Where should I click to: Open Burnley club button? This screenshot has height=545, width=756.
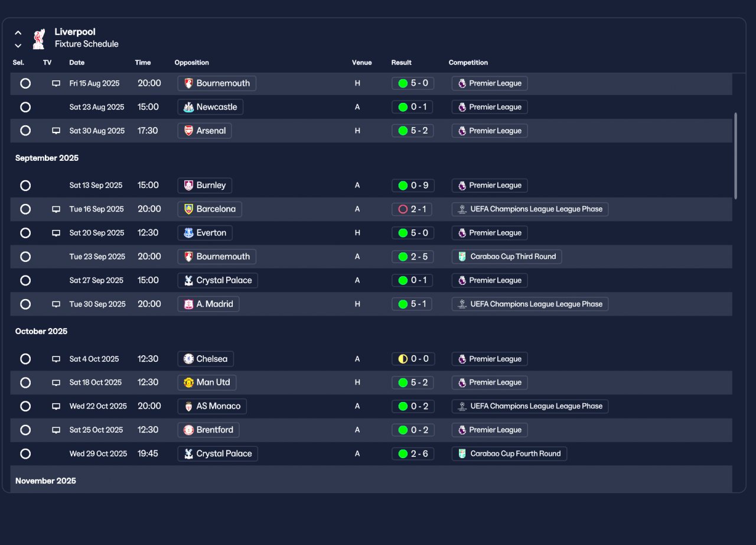pos(204,186)
